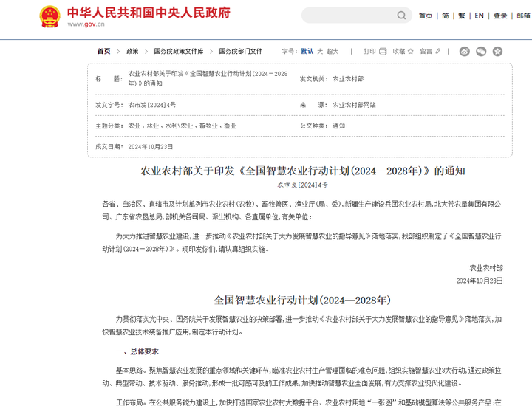Switch to English EN version

coord(479,16)
